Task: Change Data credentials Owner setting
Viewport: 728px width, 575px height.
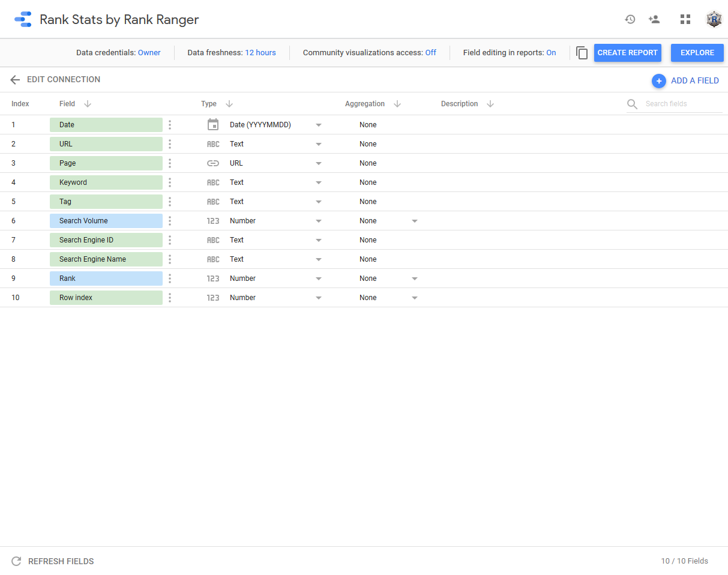Action: [x=149, y=53]
